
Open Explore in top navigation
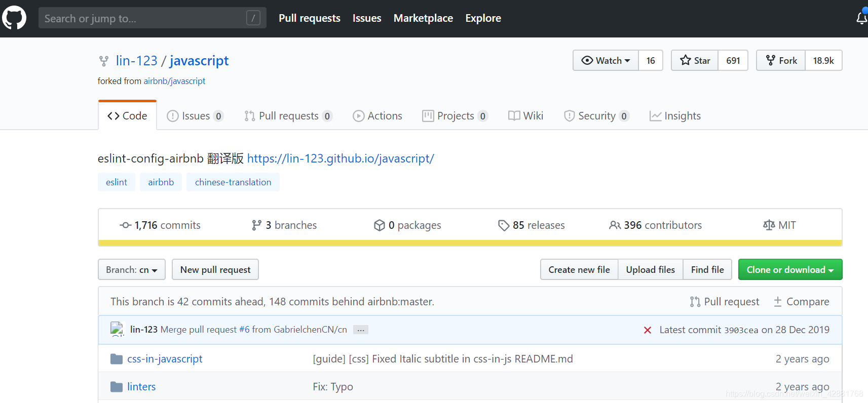point(483,18)
